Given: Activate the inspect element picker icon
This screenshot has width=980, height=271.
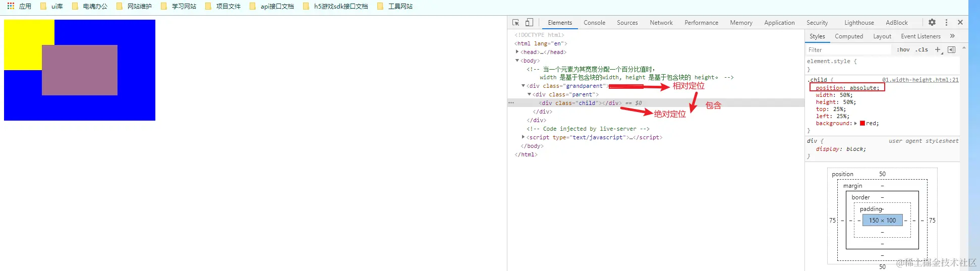Looking at the screenshot, I should [515, 22].
